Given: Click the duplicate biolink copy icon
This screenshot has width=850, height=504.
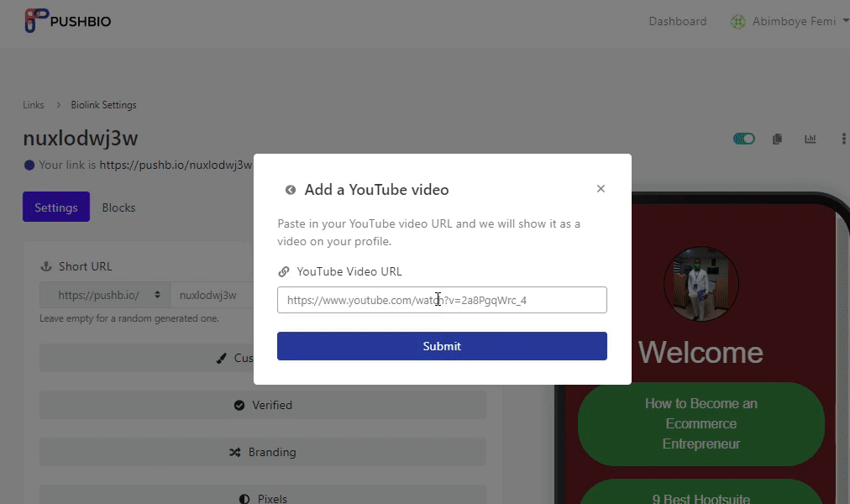Looking at the screenshot, I should pos(777,139).
